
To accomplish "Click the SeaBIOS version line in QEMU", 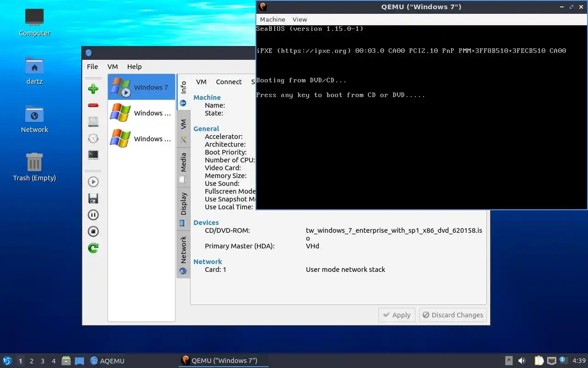I will click(x=310, y=29).
